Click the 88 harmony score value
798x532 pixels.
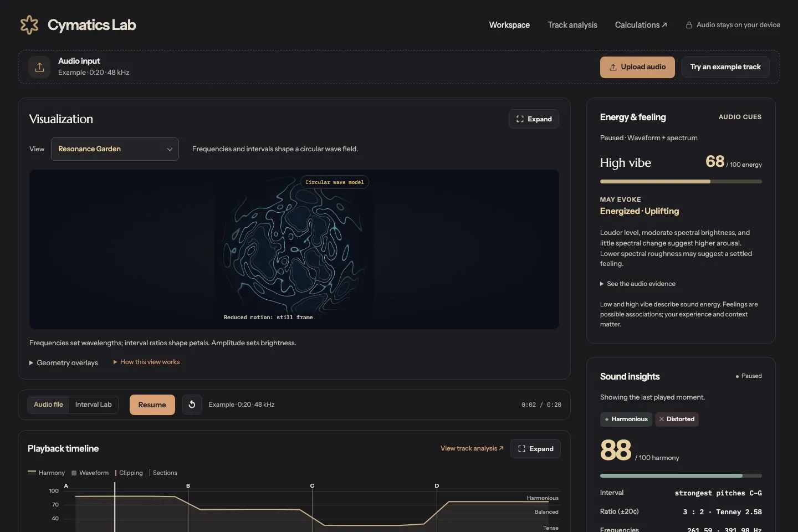click(x=616, y=450)
